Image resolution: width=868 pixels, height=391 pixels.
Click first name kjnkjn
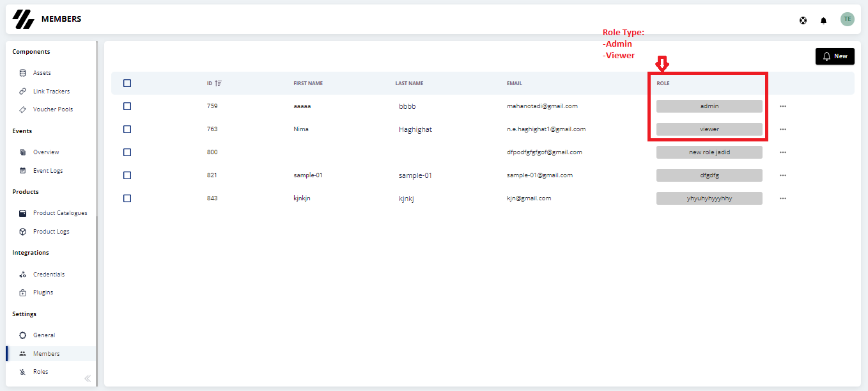tap(302, 198)
